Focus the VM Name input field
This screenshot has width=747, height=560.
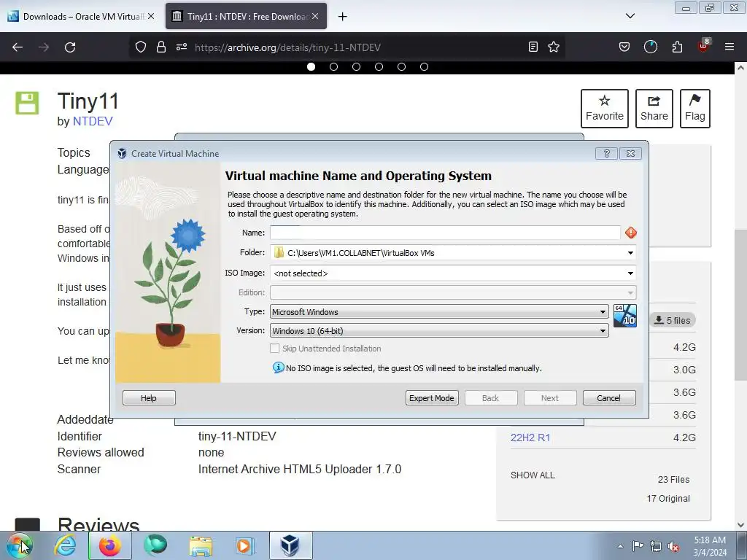coord(445,233)
